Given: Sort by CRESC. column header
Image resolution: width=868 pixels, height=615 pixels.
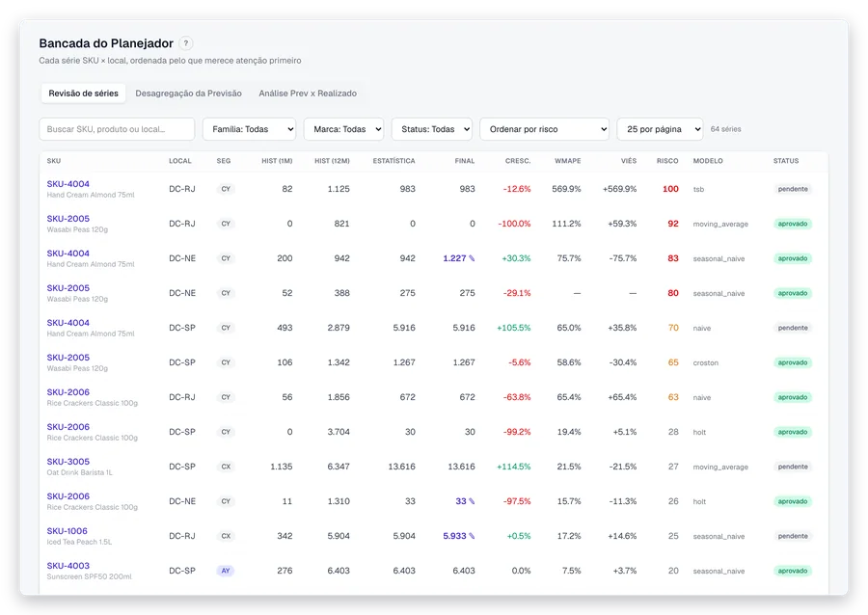Looking at the screenshot, I should (x=518, y=161).
